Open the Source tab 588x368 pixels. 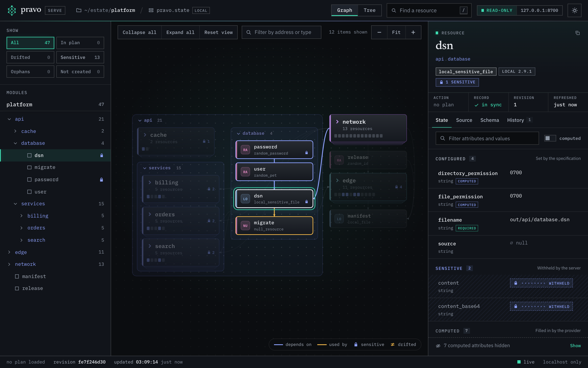[x=464, y=120]
